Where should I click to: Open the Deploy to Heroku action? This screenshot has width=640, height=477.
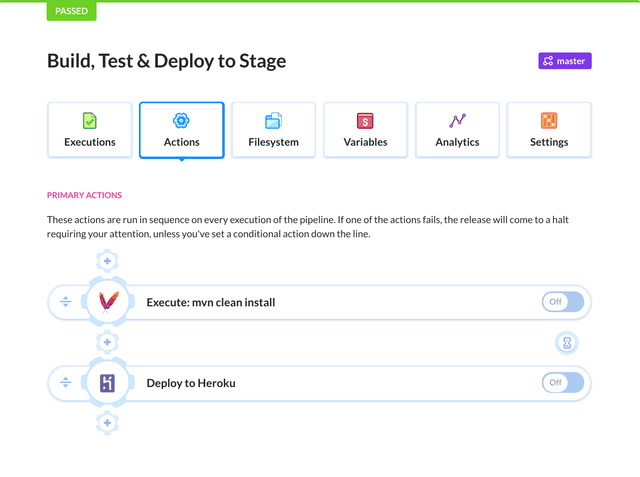(x=191, y=383)
